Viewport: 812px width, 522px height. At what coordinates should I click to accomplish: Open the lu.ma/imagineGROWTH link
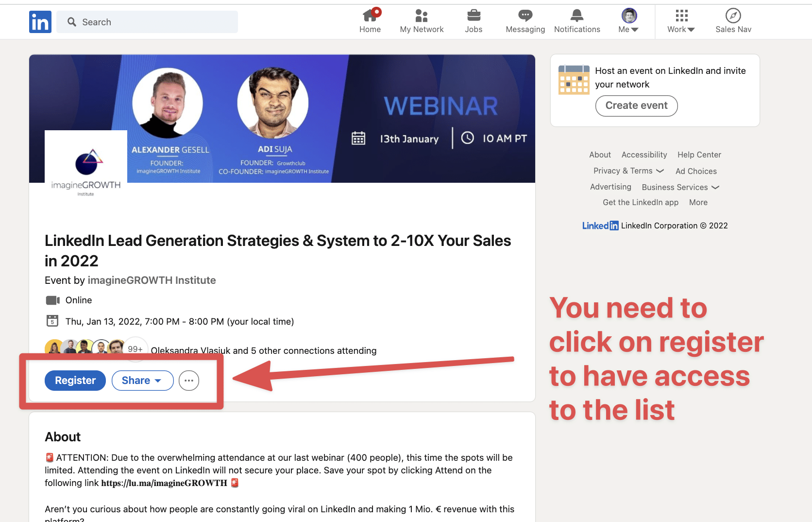click(x=164, y=483)
